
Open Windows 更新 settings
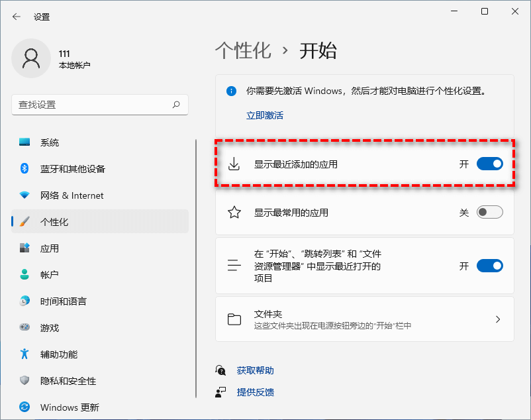point(100,407)
